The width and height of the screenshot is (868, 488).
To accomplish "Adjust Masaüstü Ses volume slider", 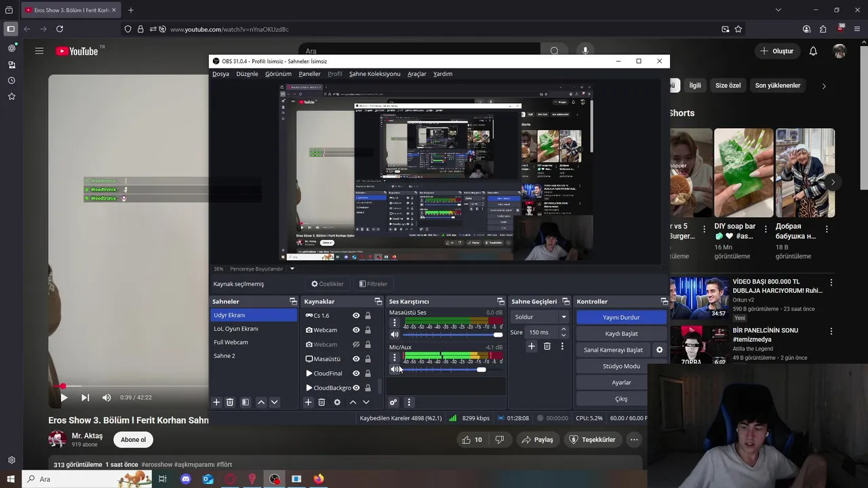I will pyautogui.click(x=452, y=335).
